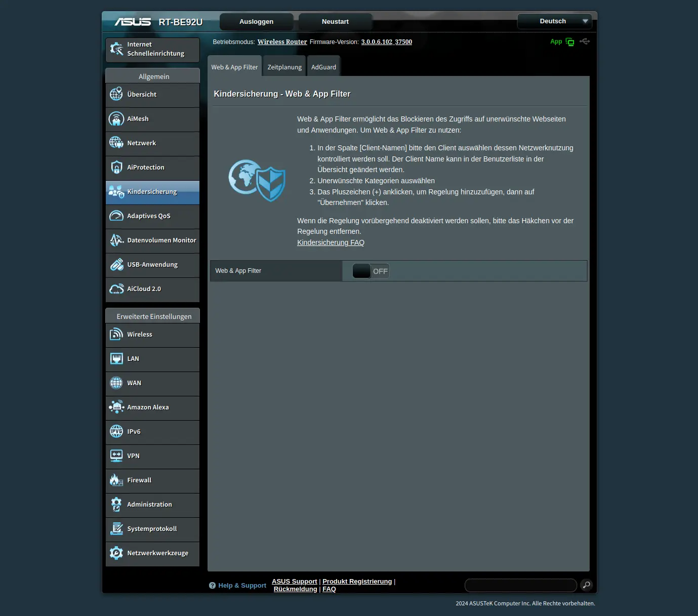Click the search magnifier icon

[586, 585]
